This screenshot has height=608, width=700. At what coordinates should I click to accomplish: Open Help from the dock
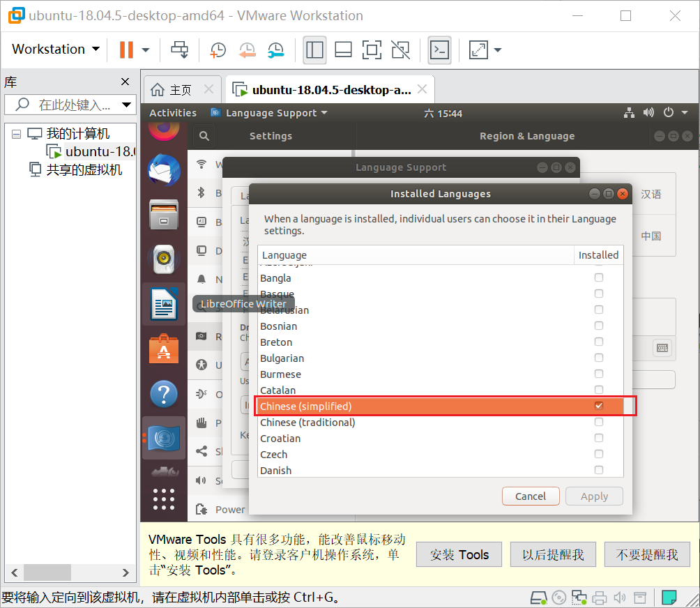tap(164, 394)
